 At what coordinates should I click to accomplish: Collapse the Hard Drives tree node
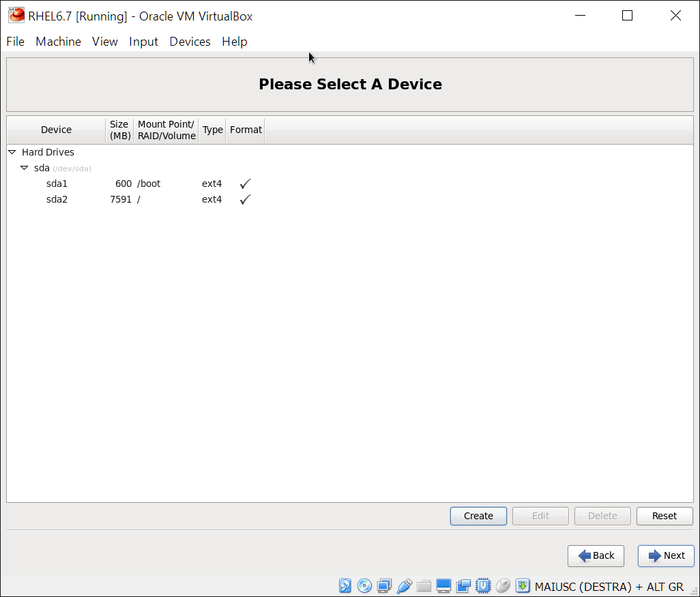click(x=12, y=152)
